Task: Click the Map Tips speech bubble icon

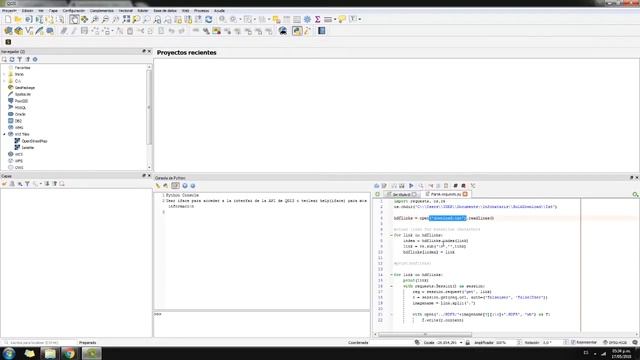Action: click(x=342, y=19)
